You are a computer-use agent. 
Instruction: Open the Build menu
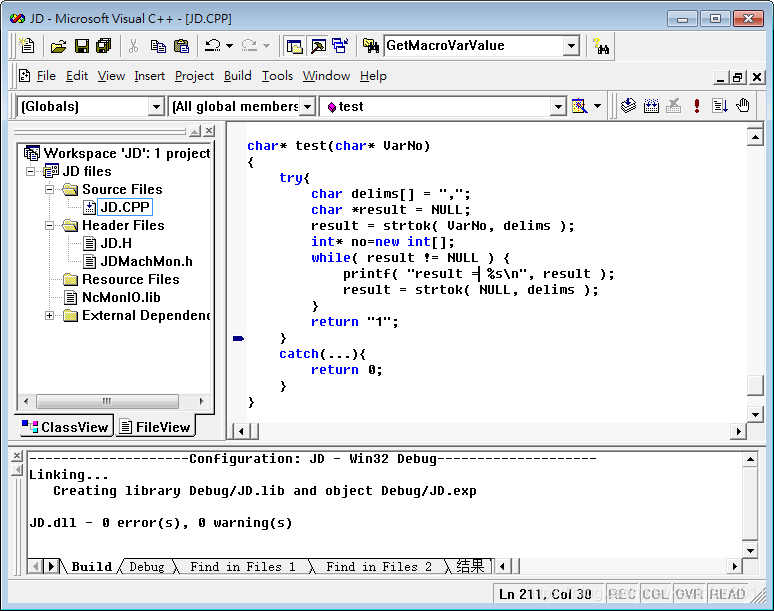(237, 76)
